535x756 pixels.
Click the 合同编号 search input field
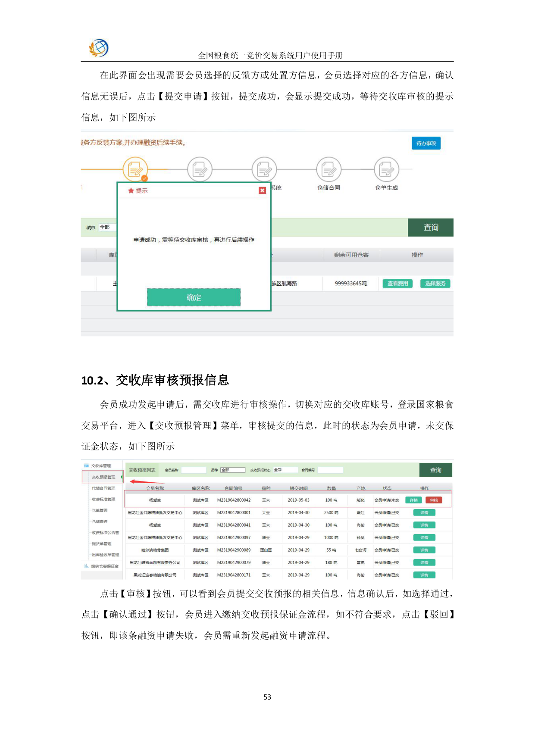[330, 470]
